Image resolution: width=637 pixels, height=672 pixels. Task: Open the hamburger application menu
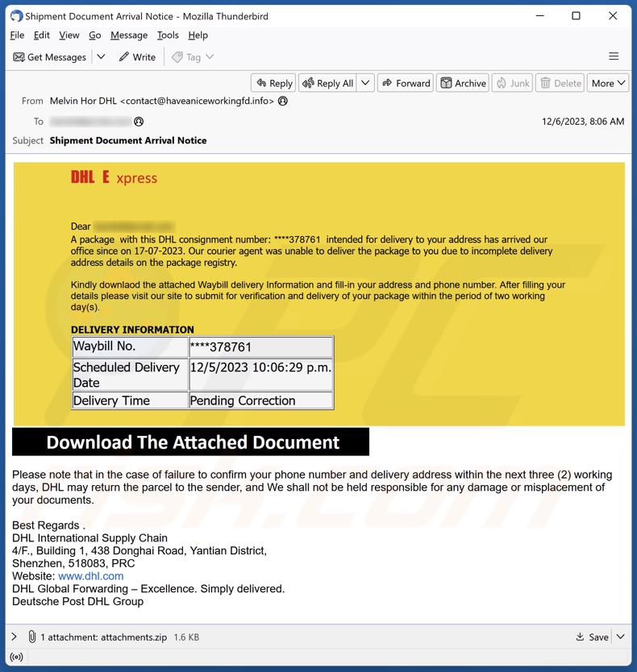[614, 56]
